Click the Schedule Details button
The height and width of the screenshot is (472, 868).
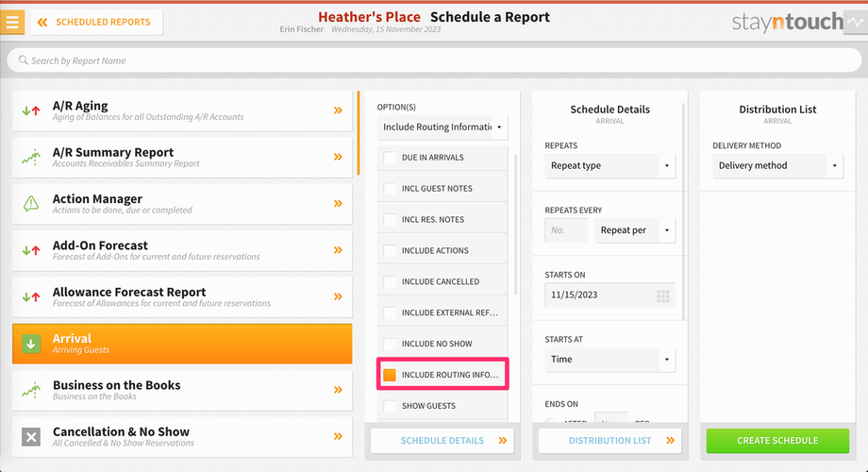[442, 441]
